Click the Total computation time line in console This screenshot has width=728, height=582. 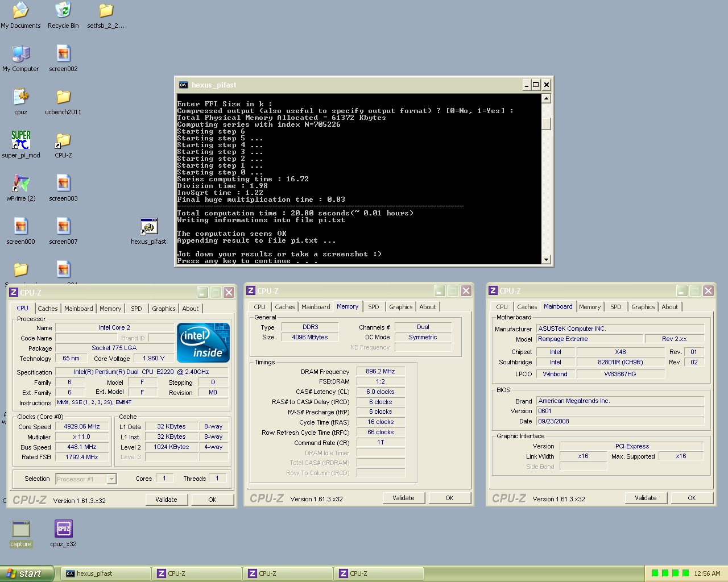coord(295,213)
